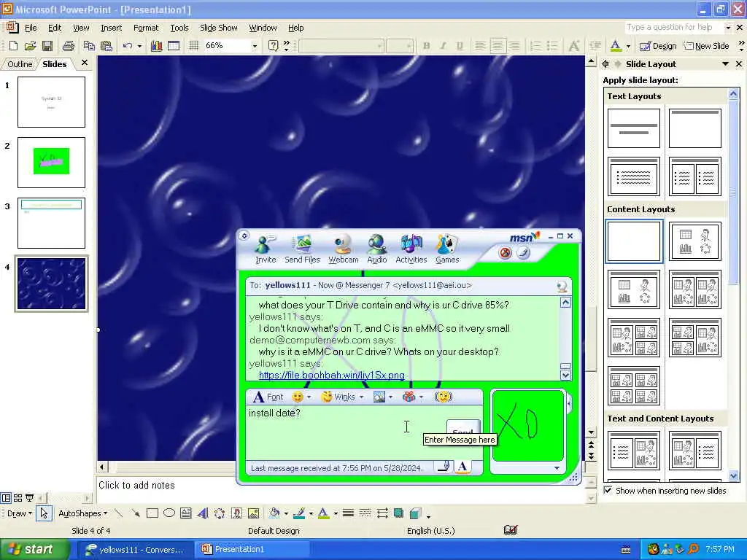747x560 pixels.
Task: Expand display picture options arrow in MSN
Action: (x=557, y=468)
